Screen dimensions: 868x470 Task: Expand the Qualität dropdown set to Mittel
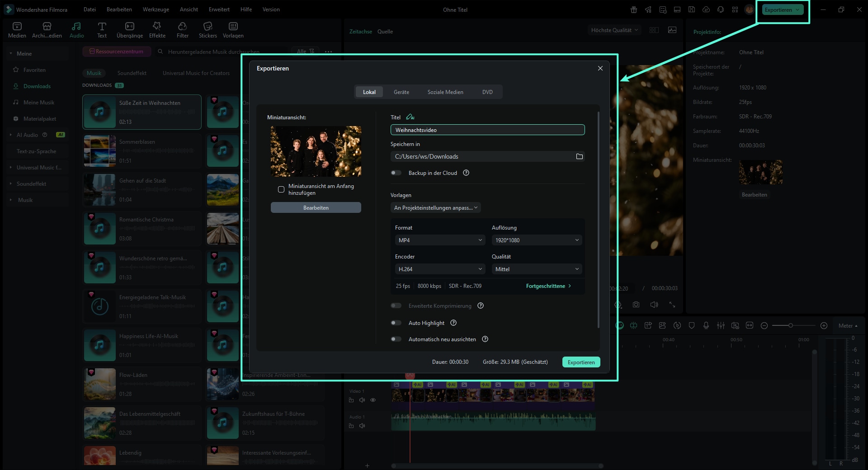tap(537, 269)
